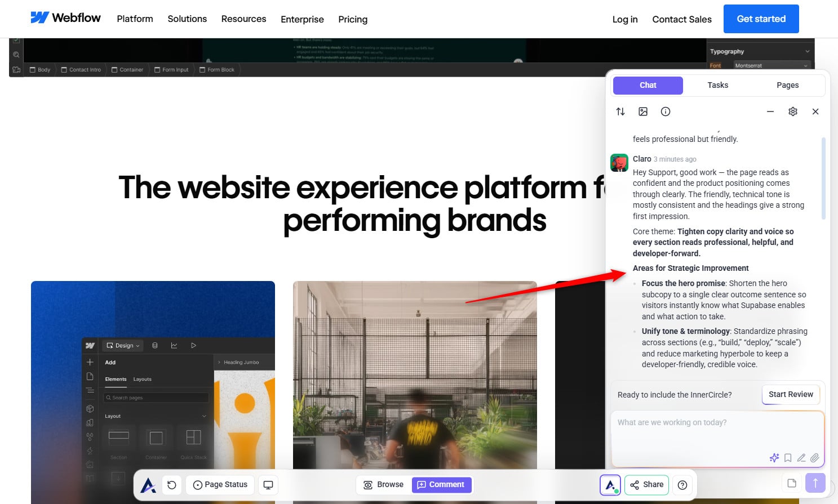Open the Pricing menu item
The width and height of the screenshot is (838, 504).
(x=353, y=19)
